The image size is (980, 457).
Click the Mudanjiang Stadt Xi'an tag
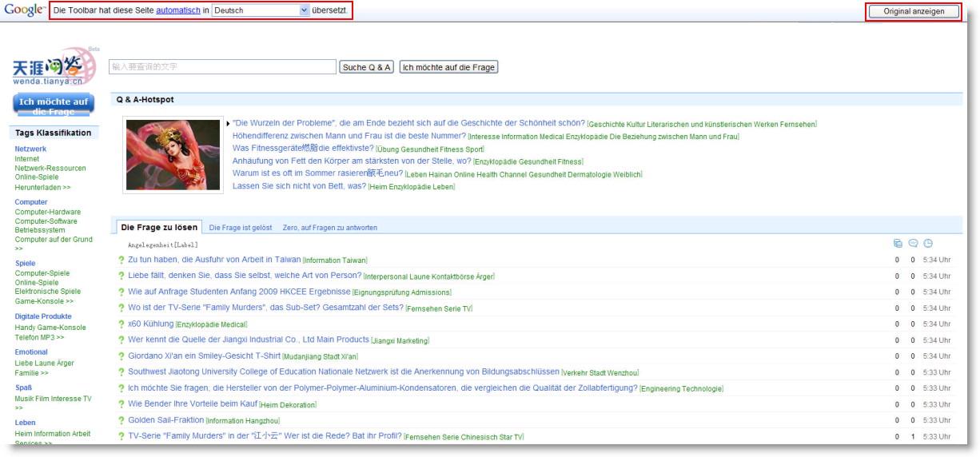[x=321, y=356]
